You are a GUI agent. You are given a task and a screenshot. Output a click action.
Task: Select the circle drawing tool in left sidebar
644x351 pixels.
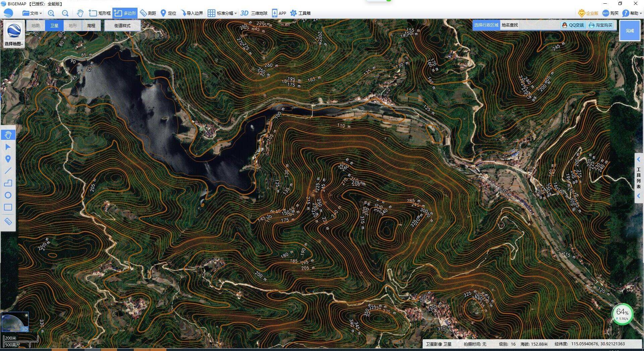[x=8, y=195]
